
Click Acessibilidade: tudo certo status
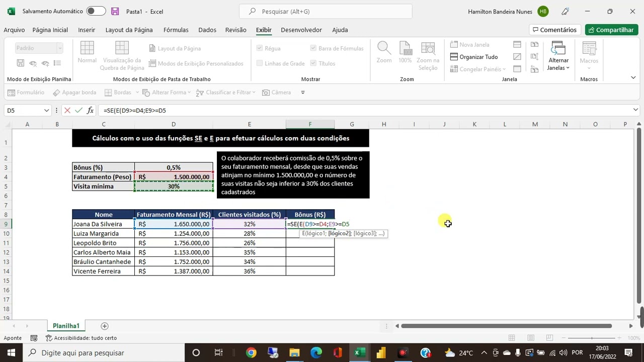pos(81,338)
